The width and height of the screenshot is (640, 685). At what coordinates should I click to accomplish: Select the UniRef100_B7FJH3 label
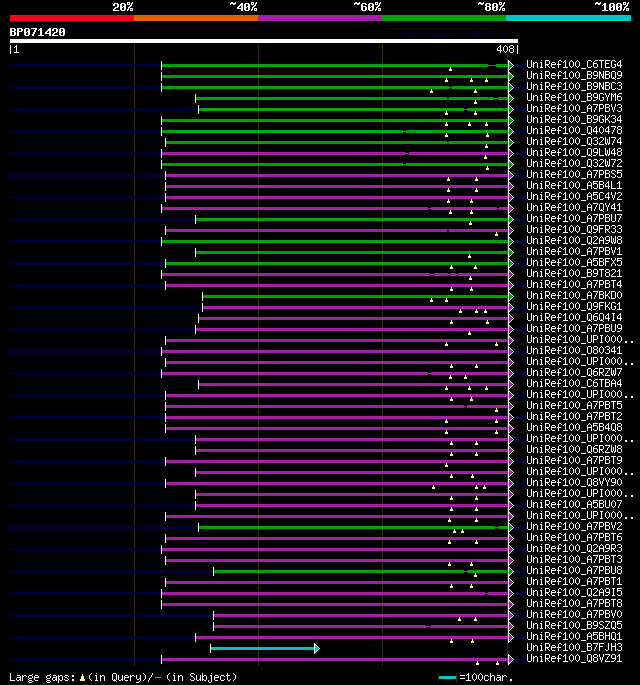pos(574,647)
